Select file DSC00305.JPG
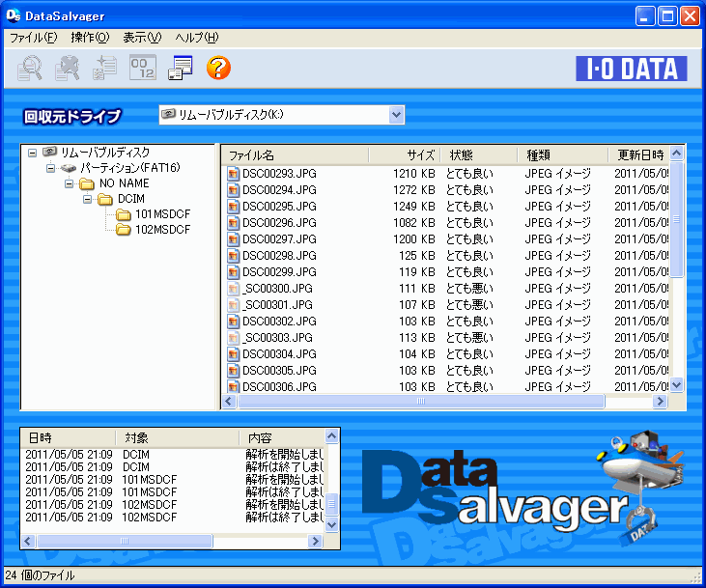The width and height of the screenshot is (706, 588). click(279, 371)
